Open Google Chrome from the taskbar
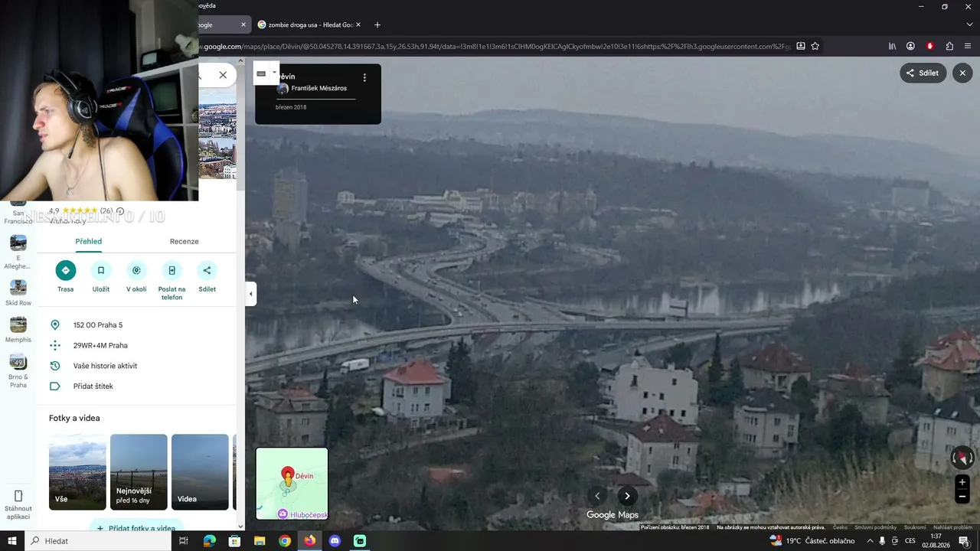Viewport: 980px width, 551px height. 285,541
